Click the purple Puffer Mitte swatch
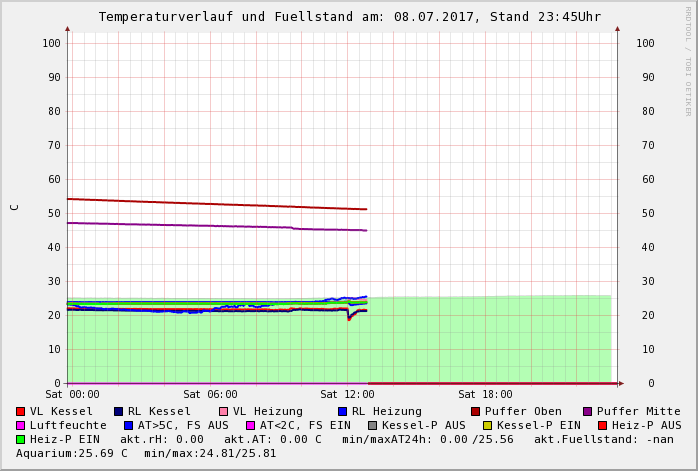 point(587,412)
